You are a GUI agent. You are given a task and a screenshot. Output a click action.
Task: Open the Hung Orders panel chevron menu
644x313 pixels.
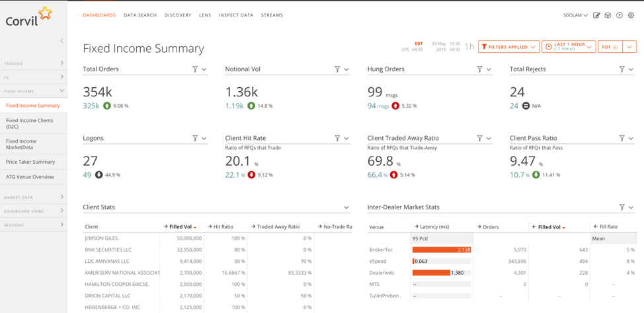point(489,69)
